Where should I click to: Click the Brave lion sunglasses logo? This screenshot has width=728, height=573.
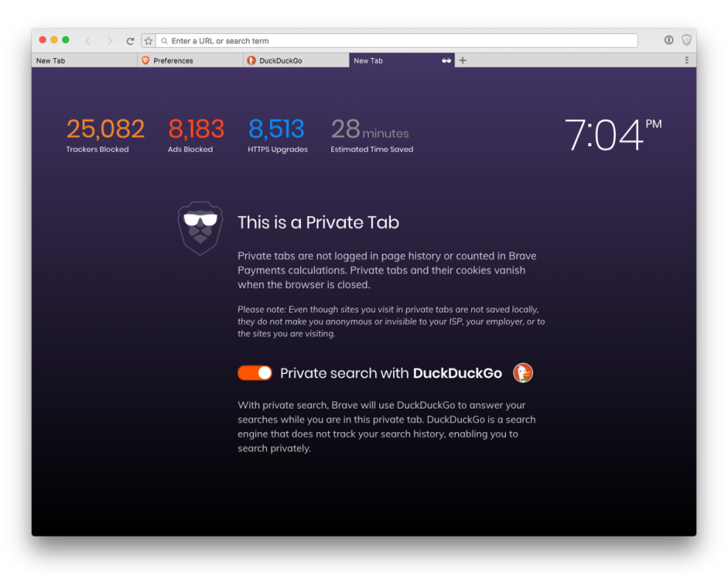[x=200, y=228]
